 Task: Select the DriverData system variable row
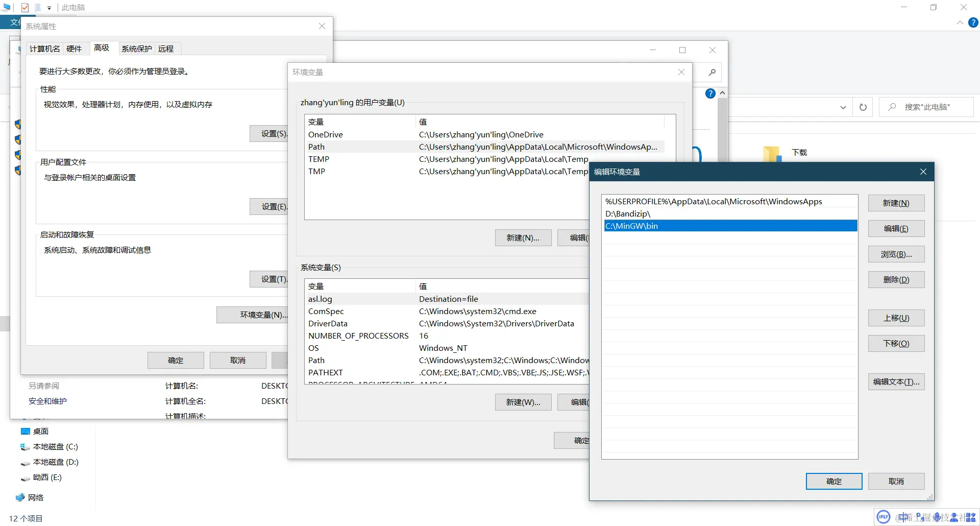coord(447,323)
